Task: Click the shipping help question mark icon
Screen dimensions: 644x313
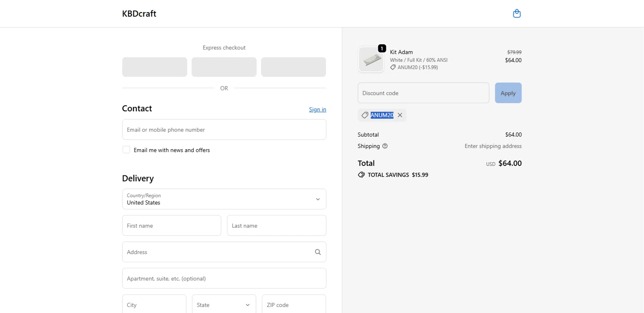Action: (x=385, y=146)
